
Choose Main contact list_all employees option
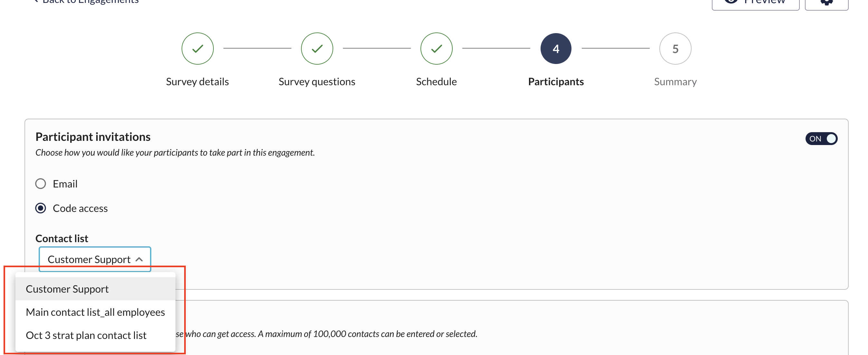click(95, 312)
